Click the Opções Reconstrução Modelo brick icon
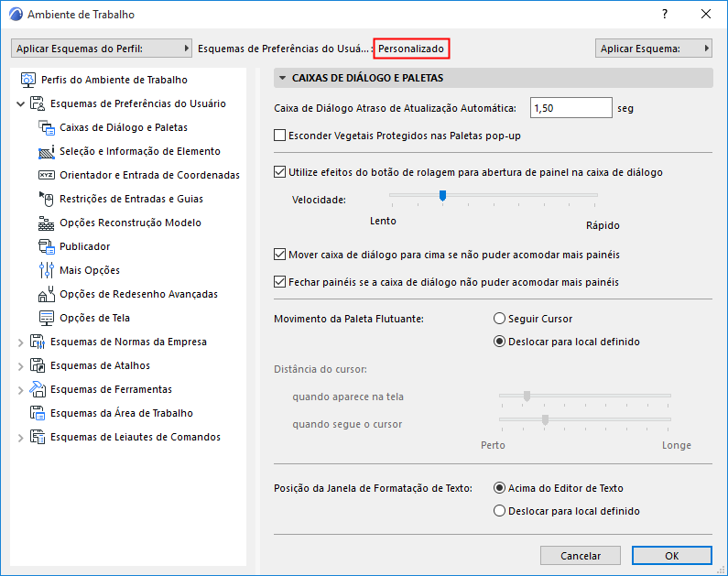The height and width of the screenshot is (576, 728). (x=47, y=223)
